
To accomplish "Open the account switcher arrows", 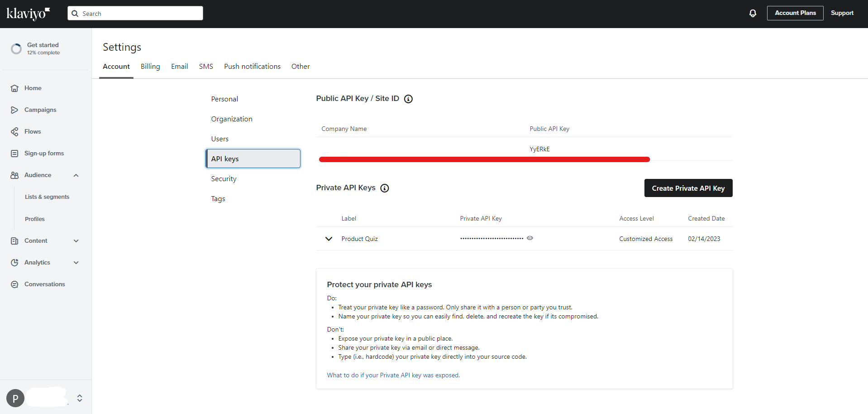I will tap(80, 398).
